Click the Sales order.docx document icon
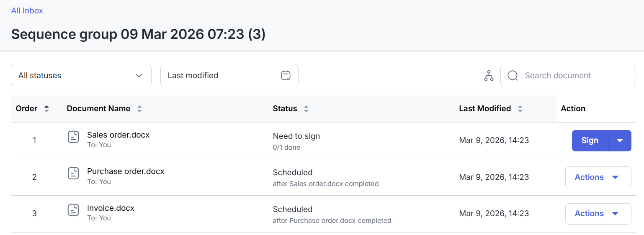 coord(73,137)
